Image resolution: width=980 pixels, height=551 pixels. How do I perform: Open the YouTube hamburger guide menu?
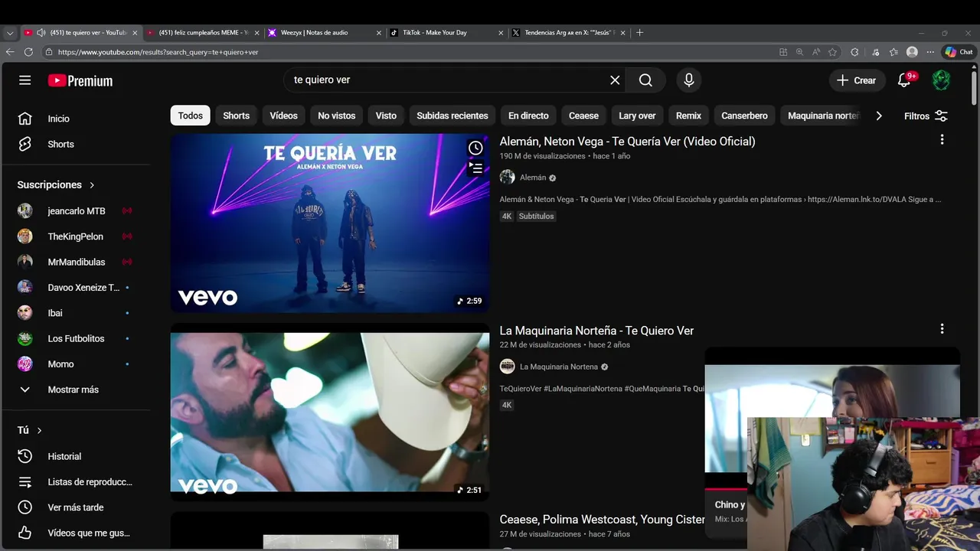tap(25, 80)
